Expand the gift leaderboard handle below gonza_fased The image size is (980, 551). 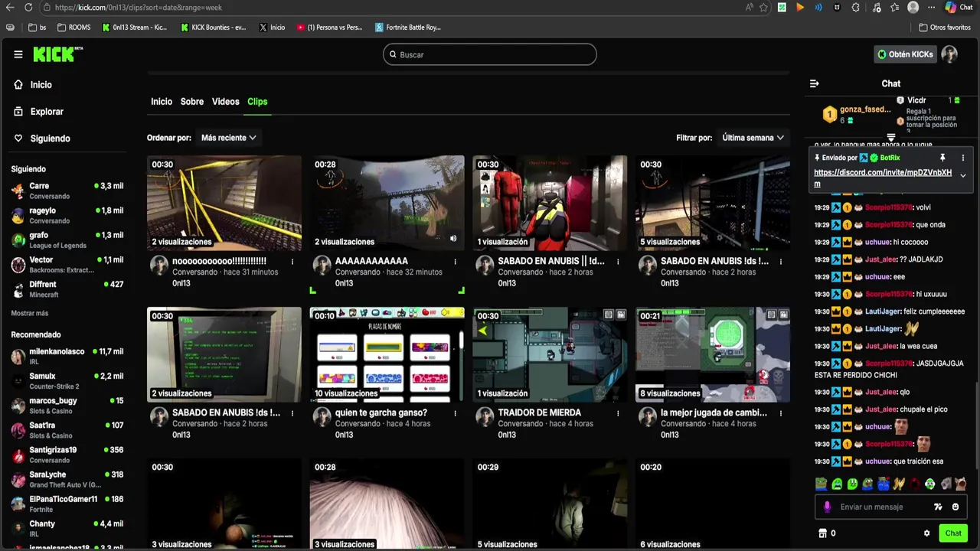(x=891, y=138)
